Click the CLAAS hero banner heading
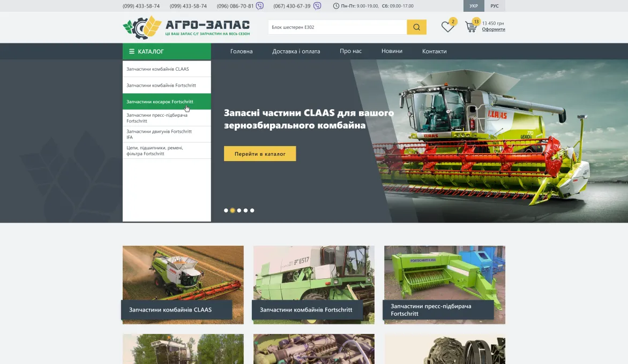 point(309,119)
